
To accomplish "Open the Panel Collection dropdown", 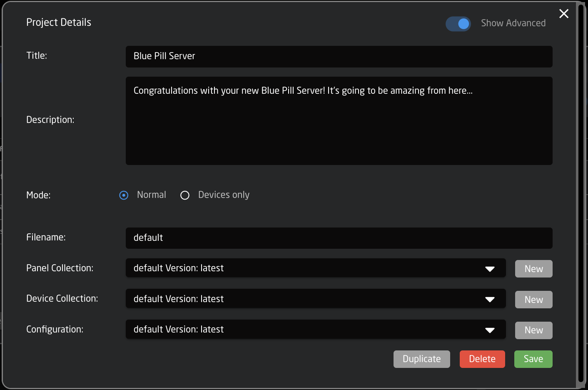I will [x=308, y=268].
